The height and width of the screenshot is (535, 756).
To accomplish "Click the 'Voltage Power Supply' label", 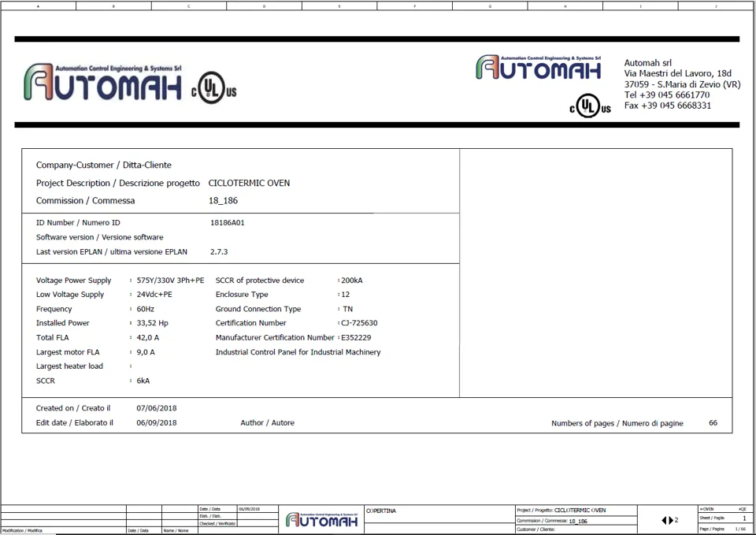I will tap(73, 281).
